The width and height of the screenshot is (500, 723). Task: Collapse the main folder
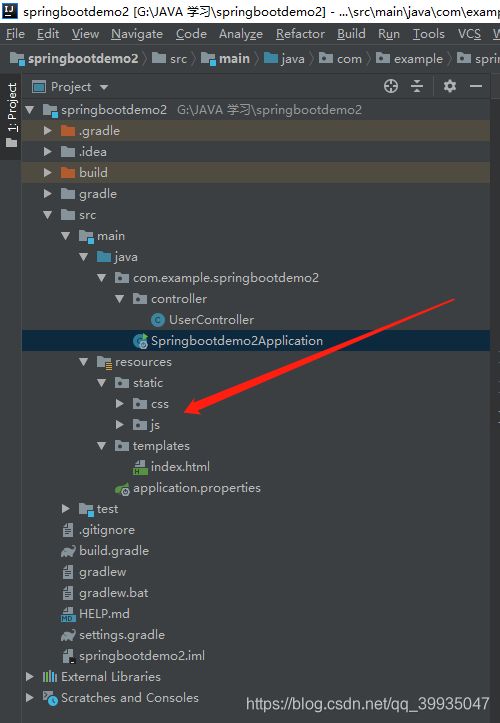click(x=65, y=236)
